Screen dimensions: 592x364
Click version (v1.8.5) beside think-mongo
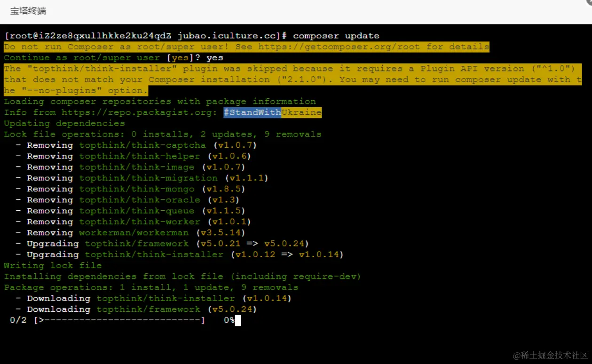(223, 189)
